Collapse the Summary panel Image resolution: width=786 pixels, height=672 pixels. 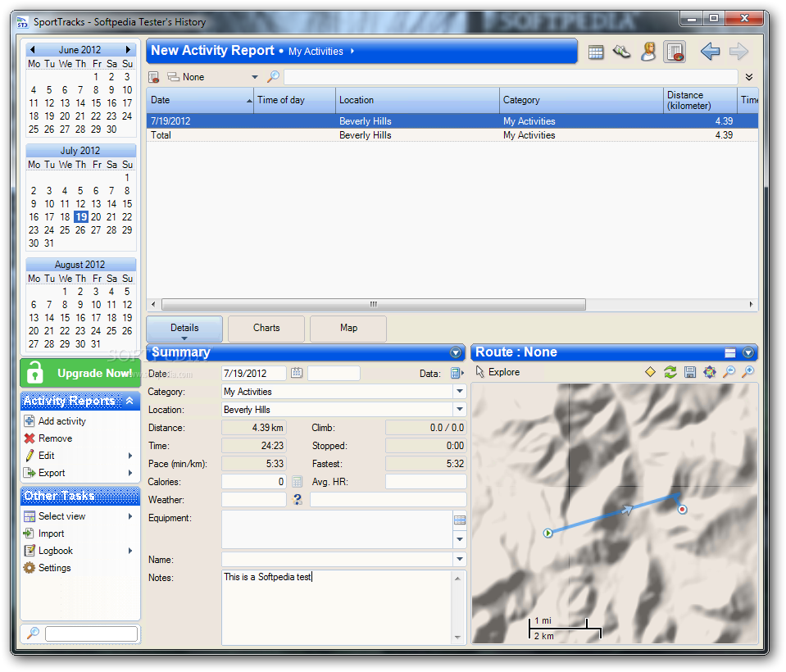click(x=456, y=352)
